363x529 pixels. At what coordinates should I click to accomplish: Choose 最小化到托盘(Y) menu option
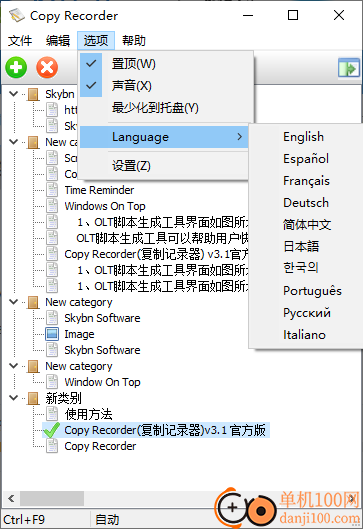[x=166, y=108]
